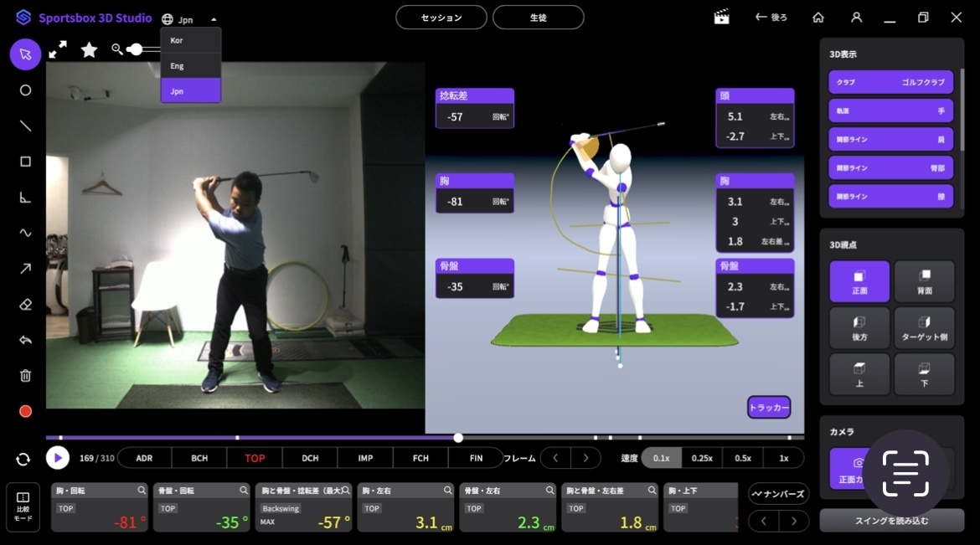Image resolution: width=980 pixels, height=545 pixels.
Task: Set playback speed to 0.25x
Action: [x=702, y=458]
